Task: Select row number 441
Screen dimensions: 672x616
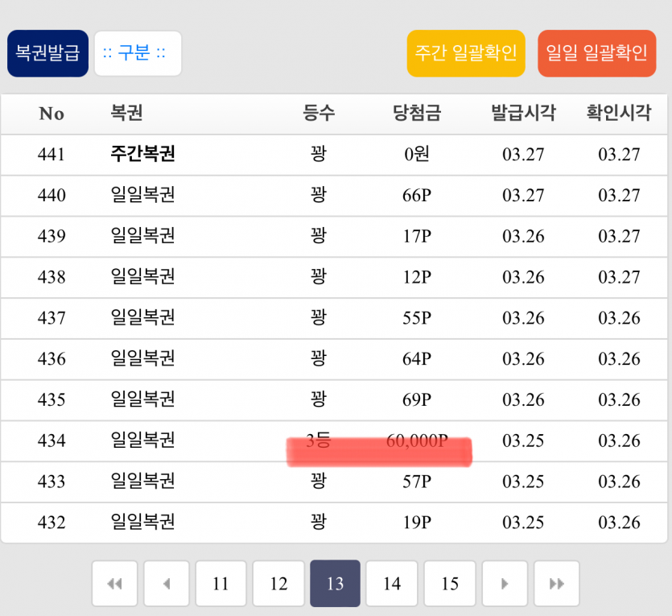Action: tap(52, 155)
